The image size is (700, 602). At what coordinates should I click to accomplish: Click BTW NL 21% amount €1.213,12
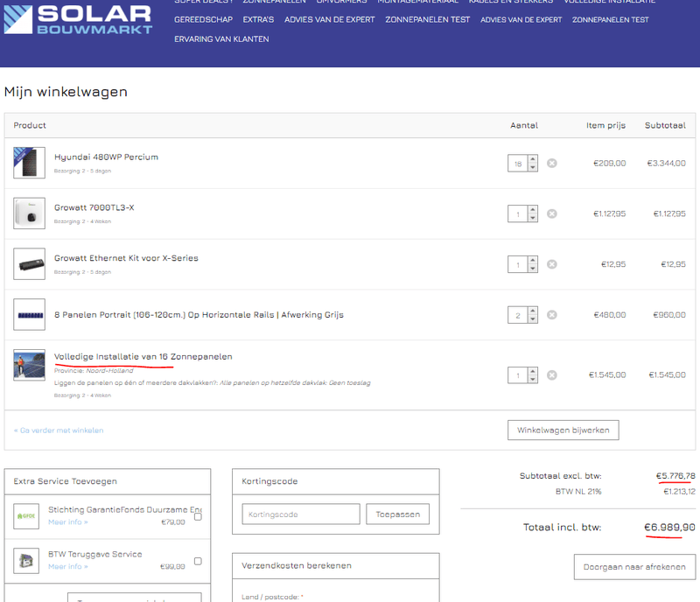[680, 491]
